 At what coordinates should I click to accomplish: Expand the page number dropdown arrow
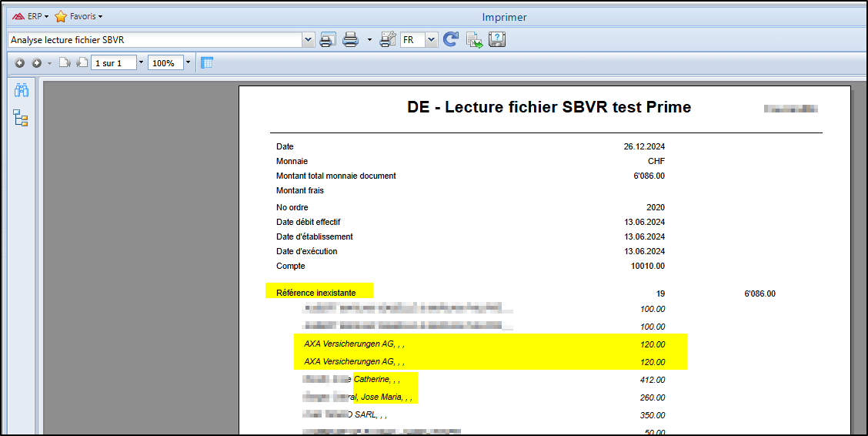[x=141, y=62]
